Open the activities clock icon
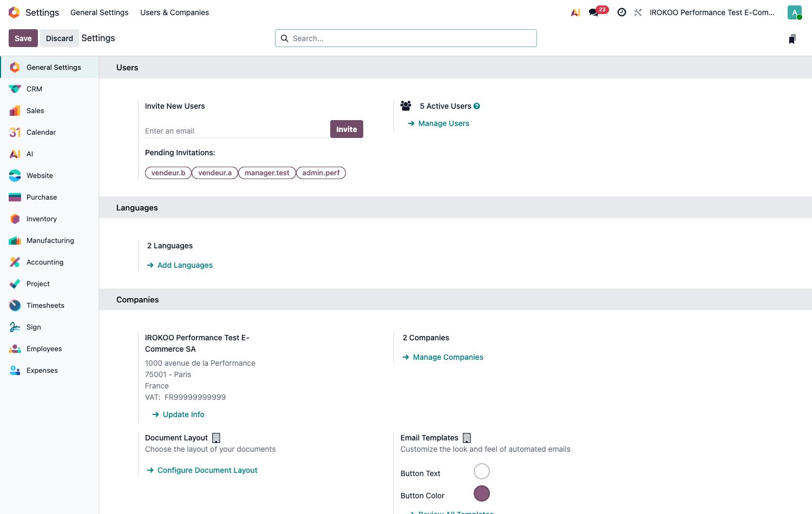This screenshot has height=514, width=812. click(622, 12)
